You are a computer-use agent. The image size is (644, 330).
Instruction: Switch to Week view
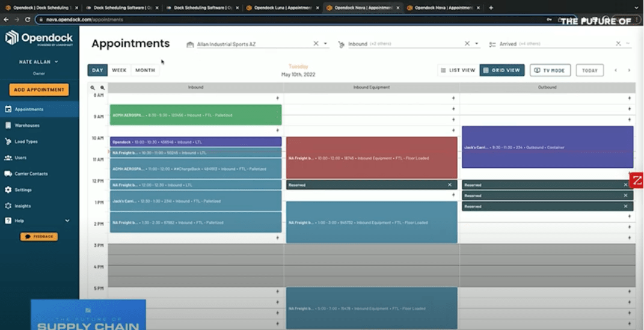coord(119,70)
